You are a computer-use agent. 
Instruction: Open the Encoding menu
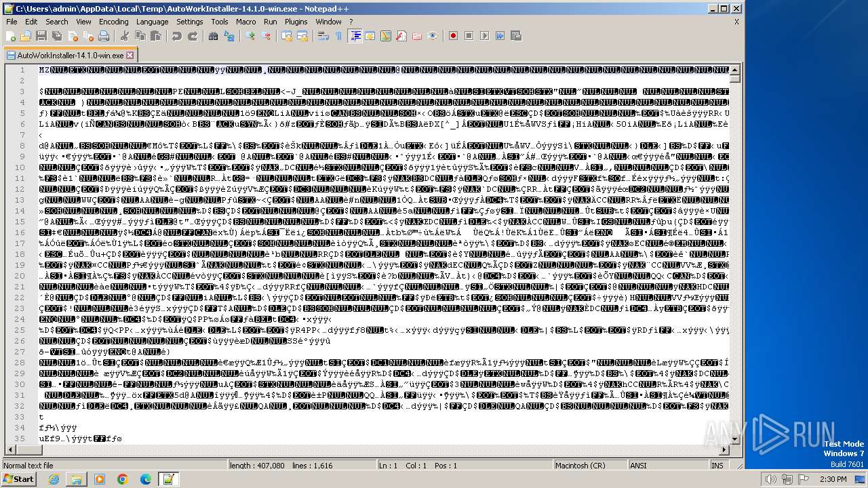point(113,22)
